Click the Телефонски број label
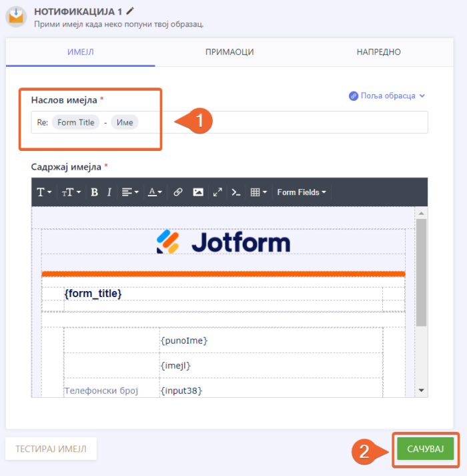 (x=101, y=391)
